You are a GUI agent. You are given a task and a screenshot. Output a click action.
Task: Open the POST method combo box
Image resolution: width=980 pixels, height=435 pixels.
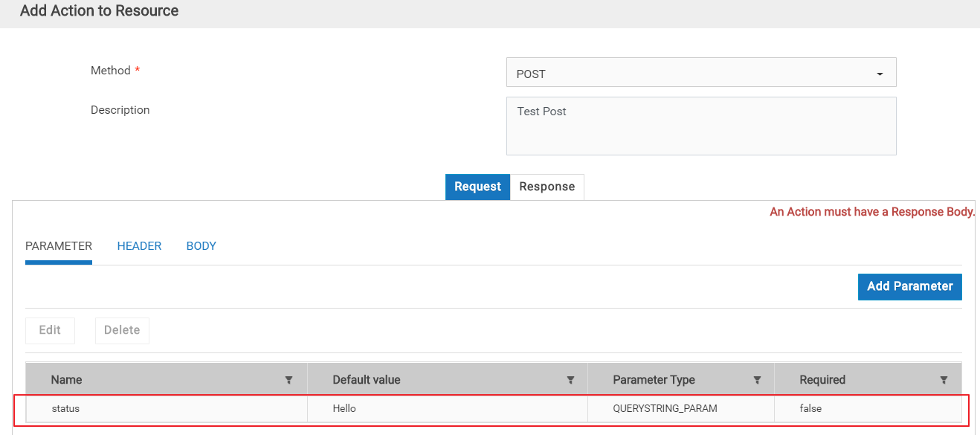[x=701, y=72]
